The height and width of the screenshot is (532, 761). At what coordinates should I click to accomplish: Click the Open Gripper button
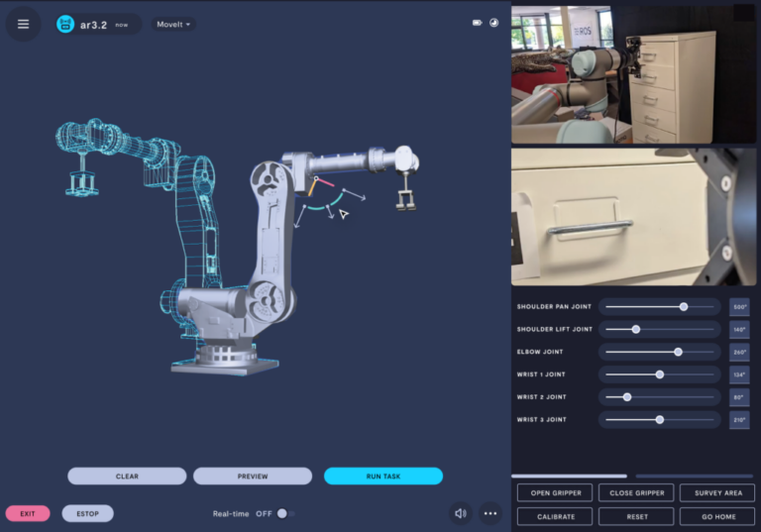554,492
